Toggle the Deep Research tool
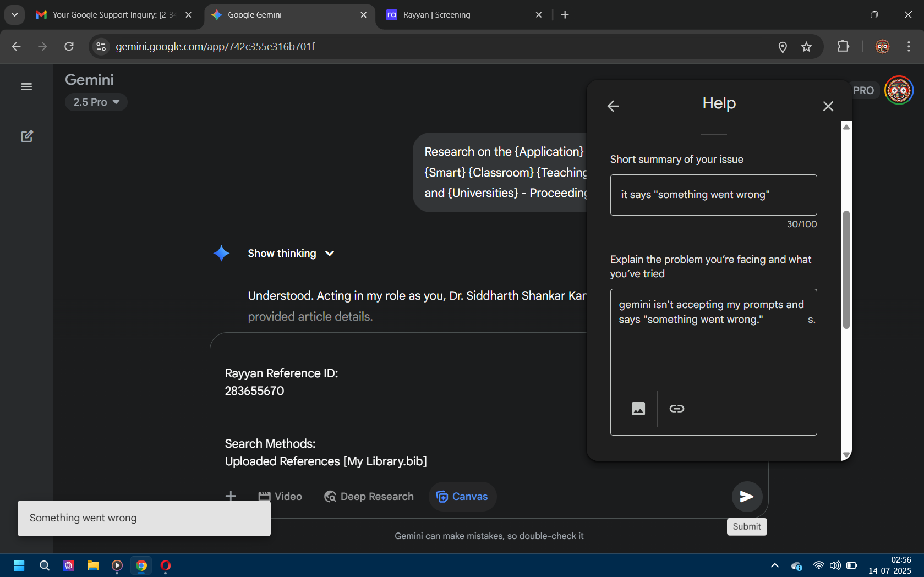The height and width of the screenshot is (577, 924). coord(369,497)
